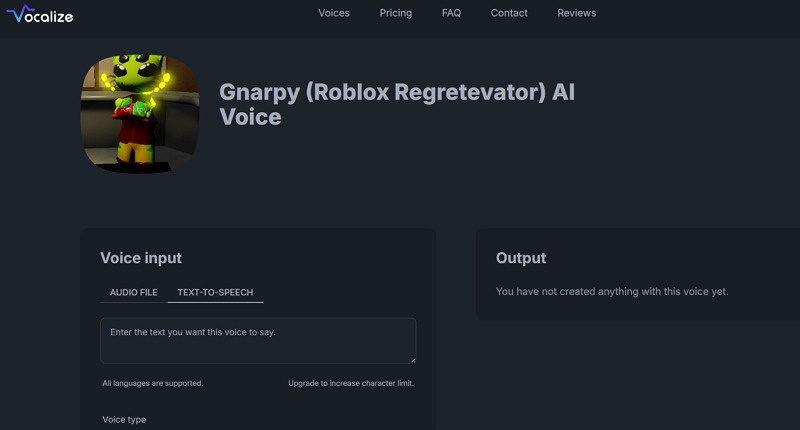
Task: Click the 'Voice type' label
Action: 124,419
